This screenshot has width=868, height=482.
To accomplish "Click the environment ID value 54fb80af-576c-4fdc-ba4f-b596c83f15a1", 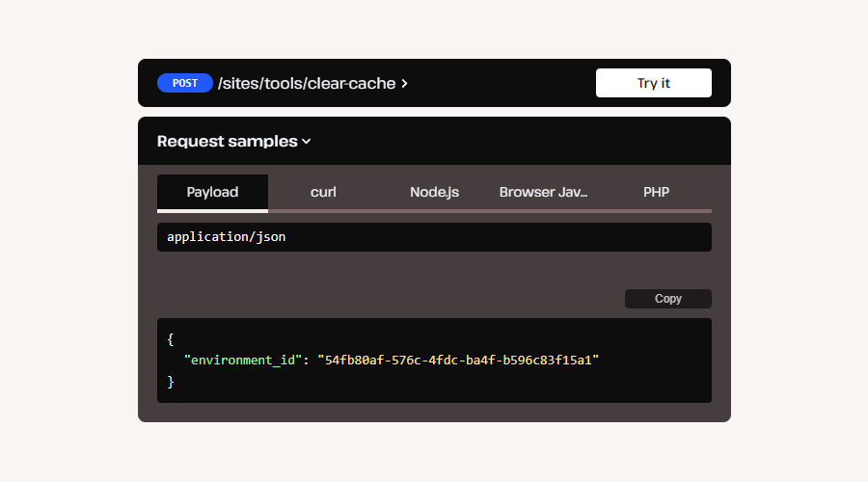I will (458, 361).
